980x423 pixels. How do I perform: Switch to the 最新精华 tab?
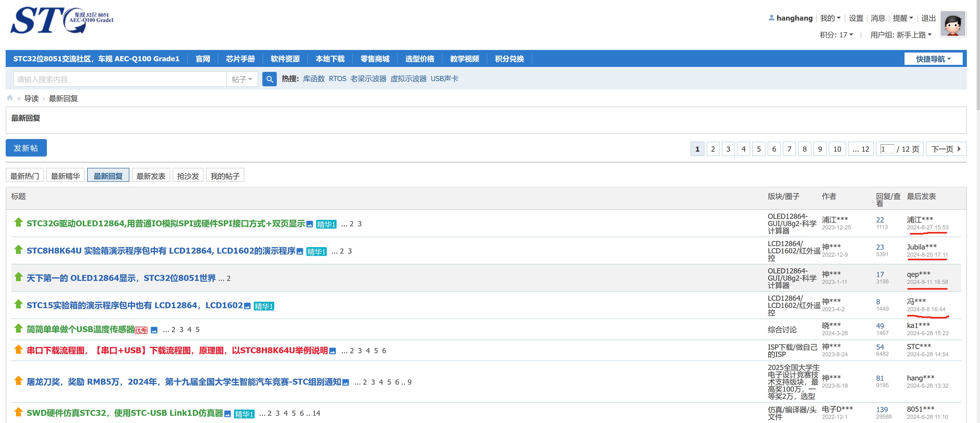(x=65, y=176)
